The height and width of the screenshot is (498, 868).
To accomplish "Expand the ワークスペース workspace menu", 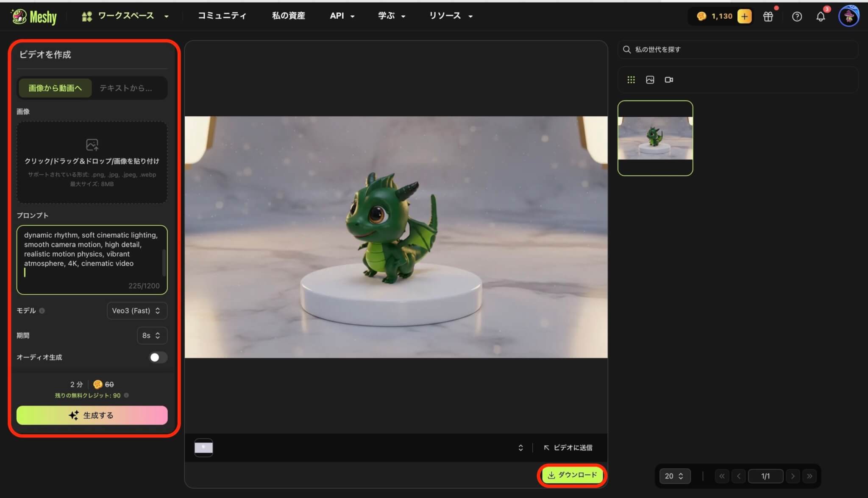I will (x=125, y=16).
